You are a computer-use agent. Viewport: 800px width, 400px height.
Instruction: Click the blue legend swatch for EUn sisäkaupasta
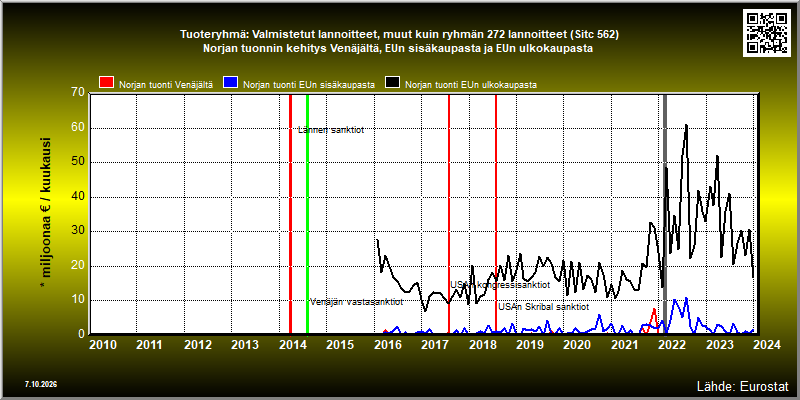pyautogui.click(x=231, y=83)
